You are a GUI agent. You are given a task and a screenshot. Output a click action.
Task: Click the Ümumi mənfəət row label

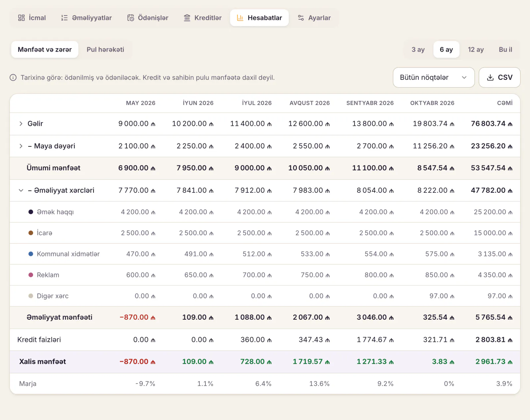(53, 168)
